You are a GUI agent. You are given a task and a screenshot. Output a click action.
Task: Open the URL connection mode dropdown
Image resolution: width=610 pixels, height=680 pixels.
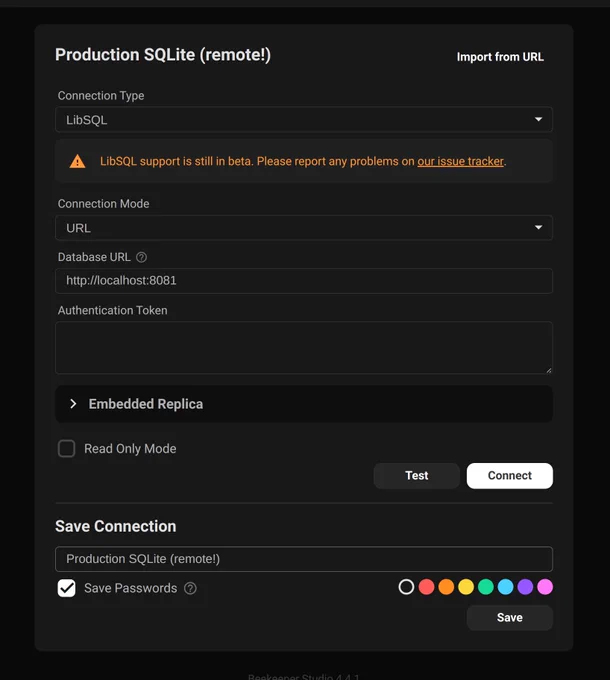[304, 228]
